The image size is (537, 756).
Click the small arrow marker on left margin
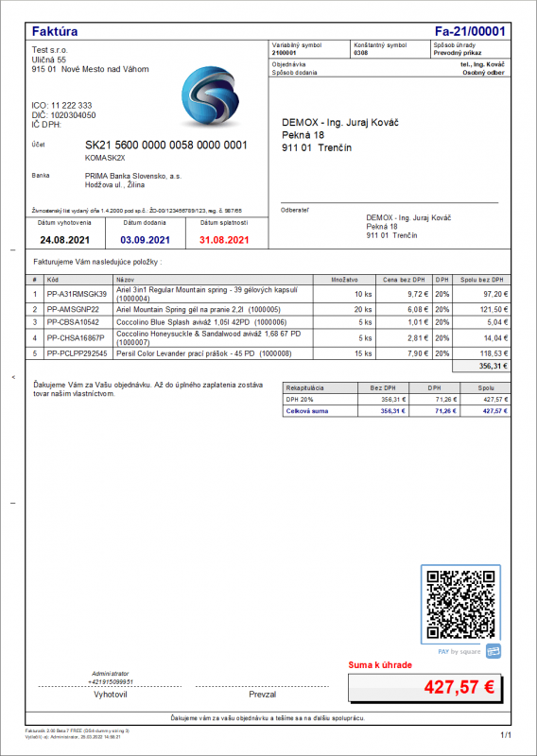pos(13,377)
